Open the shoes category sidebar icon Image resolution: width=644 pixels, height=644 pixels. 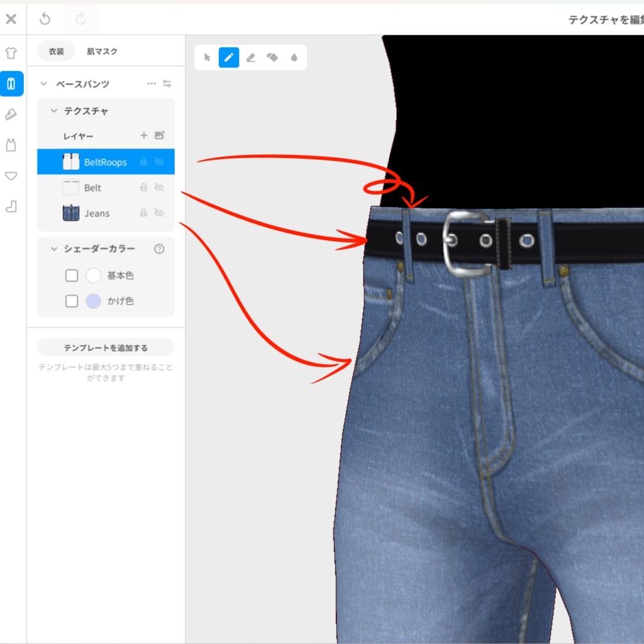point(11,114)
